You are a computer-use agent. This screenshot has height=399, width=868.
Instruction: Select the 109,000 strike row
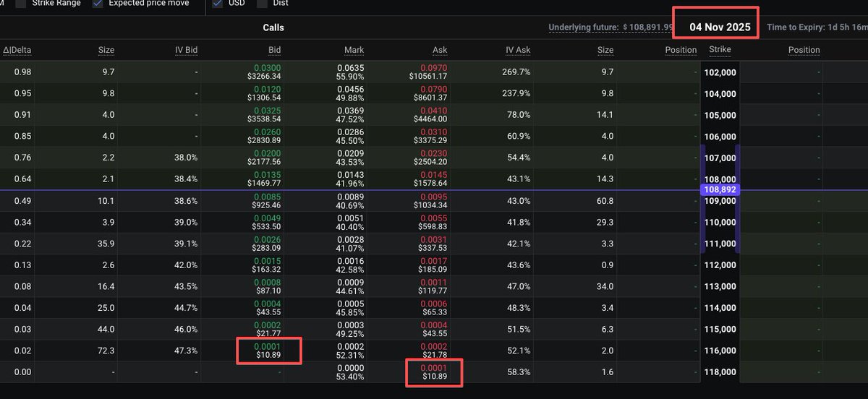coord(720,201)
